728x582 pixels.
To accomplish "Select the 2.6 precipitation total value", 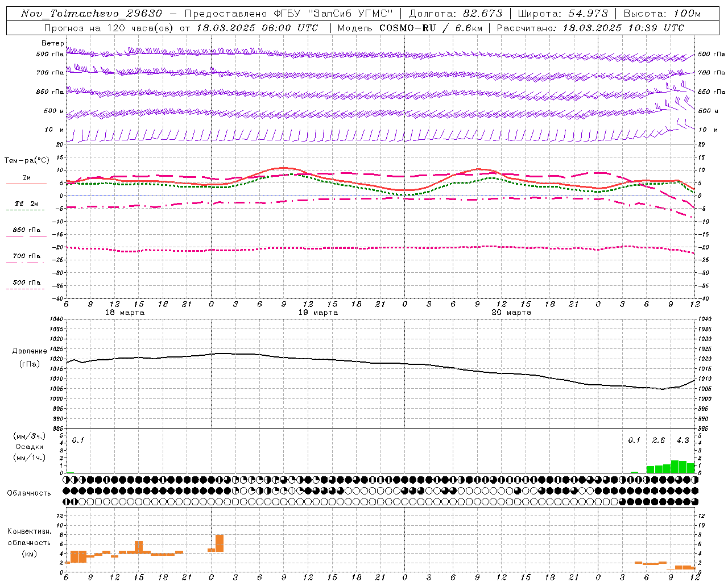I will [x=659, y=440].
